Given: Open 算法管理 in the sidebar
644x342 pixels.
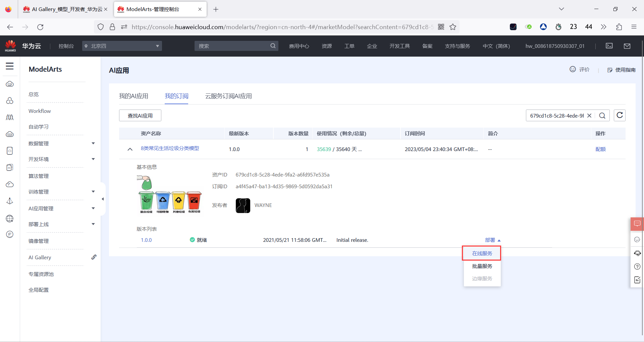Looking at the screenshot, I should (39, 176).
